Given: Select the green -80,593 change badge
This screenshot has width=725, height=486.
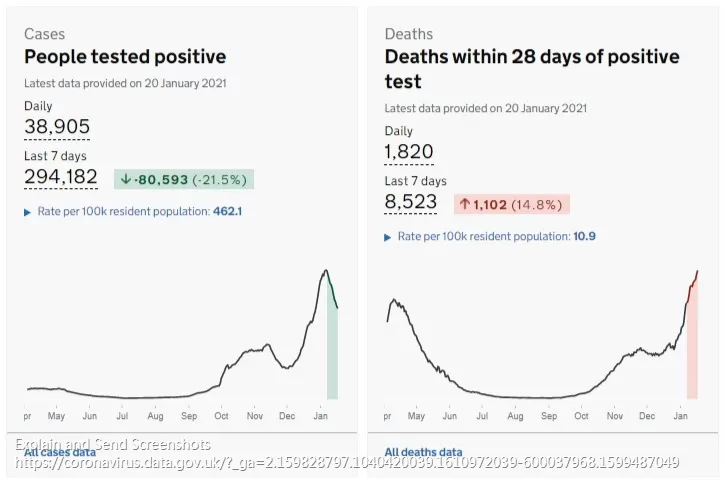Looking at the screenshot, I should pyautogui.click(x=184, y=179).
